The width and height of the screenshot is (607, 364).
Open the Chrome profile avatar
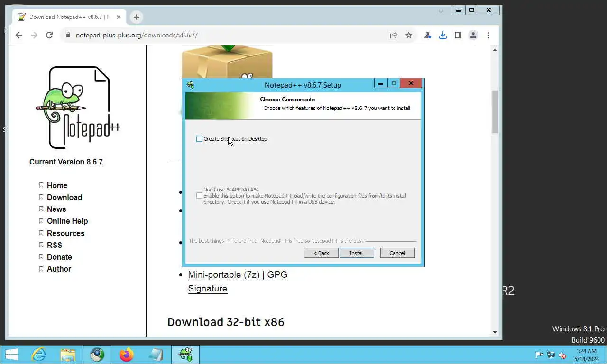coord(473,35)
